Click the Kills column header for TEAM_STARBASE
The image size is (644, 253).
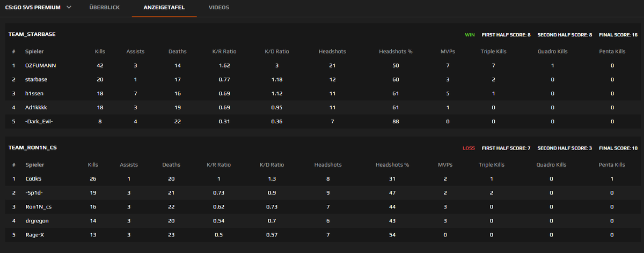pos(100,51)
